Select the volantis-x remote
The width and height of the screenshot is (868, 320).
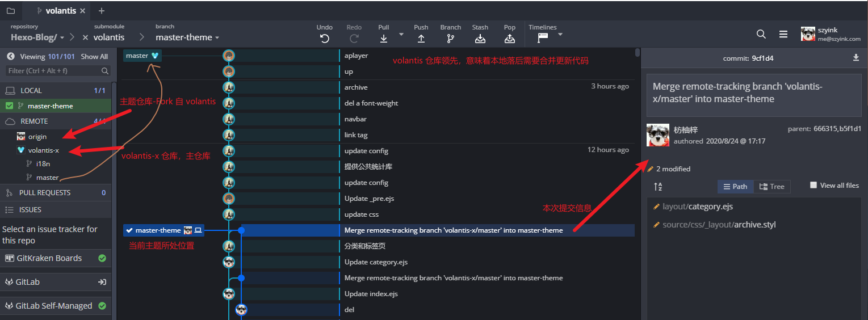point(44,150)
